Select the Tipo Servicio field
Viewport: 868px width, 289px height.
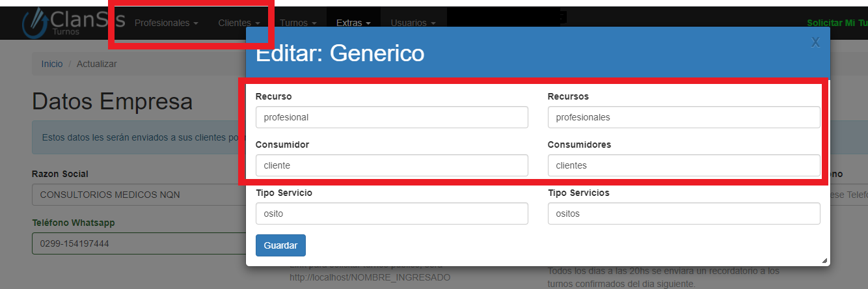click(x=391, y=213)
